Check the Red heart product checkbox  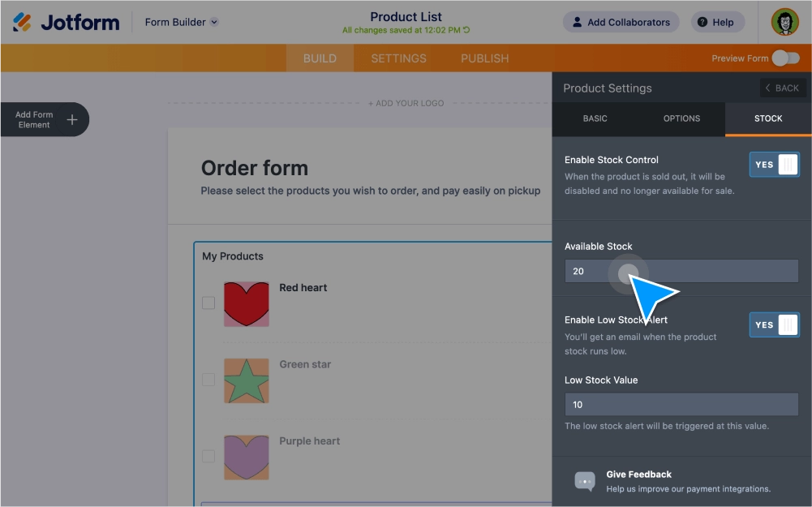point(208,302)
